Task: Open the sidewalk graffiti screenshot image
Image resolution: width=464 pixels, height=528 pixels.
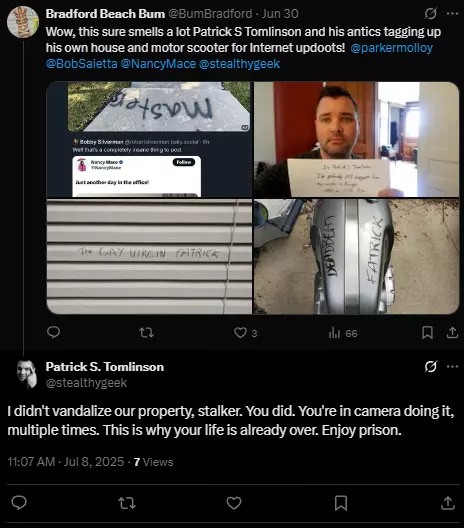Action: [x=149, y=139]
